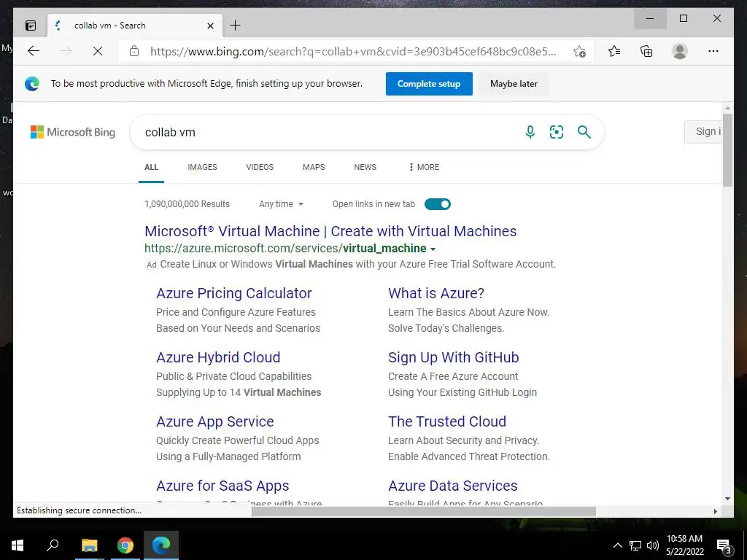Switch to IMAGES tab

click(202, 167)
